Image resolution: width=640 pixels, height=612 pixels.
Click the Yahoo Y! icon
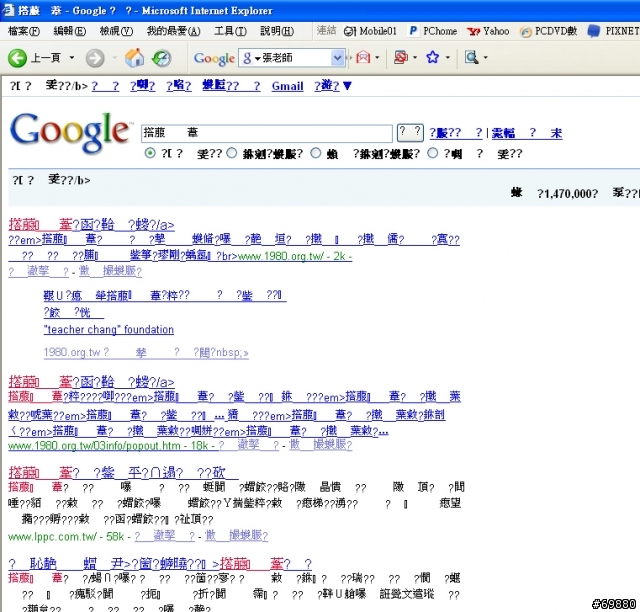point(473,31)
